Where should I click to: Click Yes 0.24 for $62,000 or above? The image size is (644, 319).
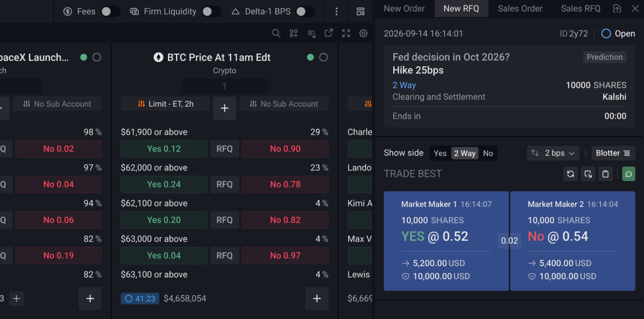click(164, 184)
